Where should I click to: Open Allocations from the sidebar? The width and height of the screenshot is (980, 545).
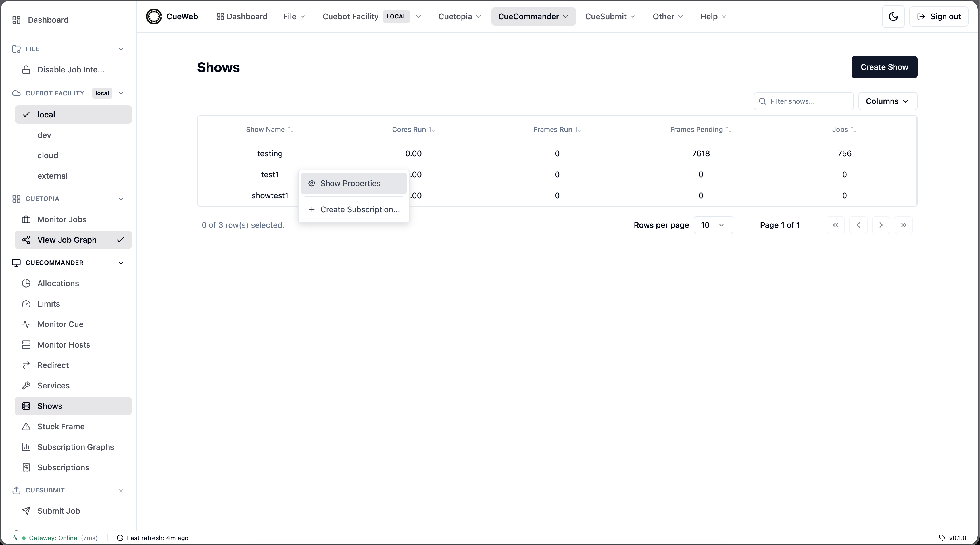pos(73,283)
